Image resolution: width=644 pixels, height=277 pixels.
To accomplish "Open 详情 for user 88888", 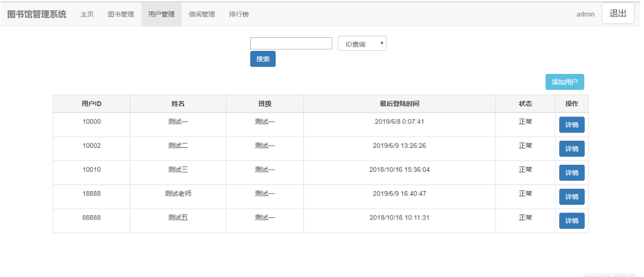I will tap(572, 221).
